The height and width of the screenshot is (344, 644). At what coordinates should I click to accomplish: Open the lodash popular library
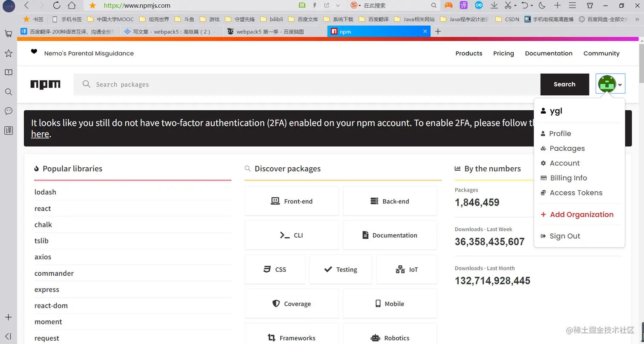pos(45,192)
